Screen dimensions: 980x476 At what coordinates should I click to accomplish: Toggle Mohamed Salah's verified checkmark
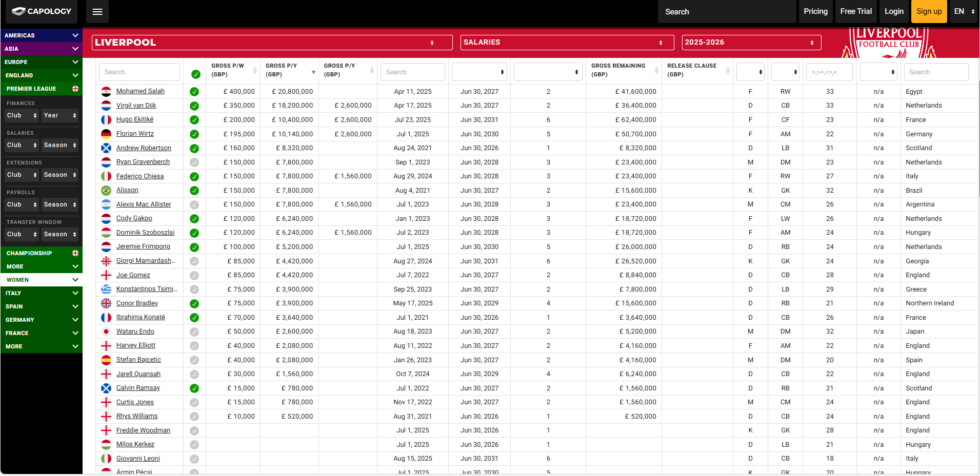point(194,92)
